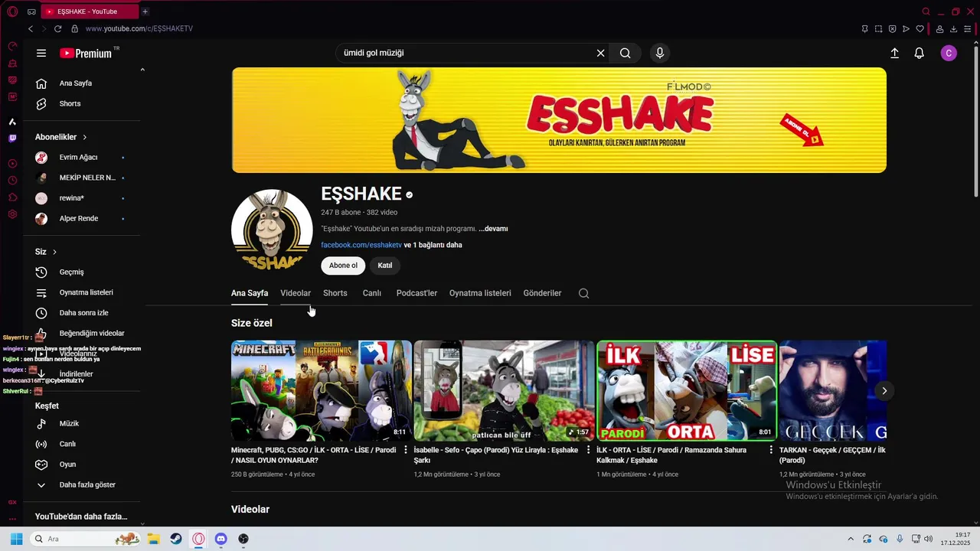Expand the Abonelikler section chevron

(84, 137)
